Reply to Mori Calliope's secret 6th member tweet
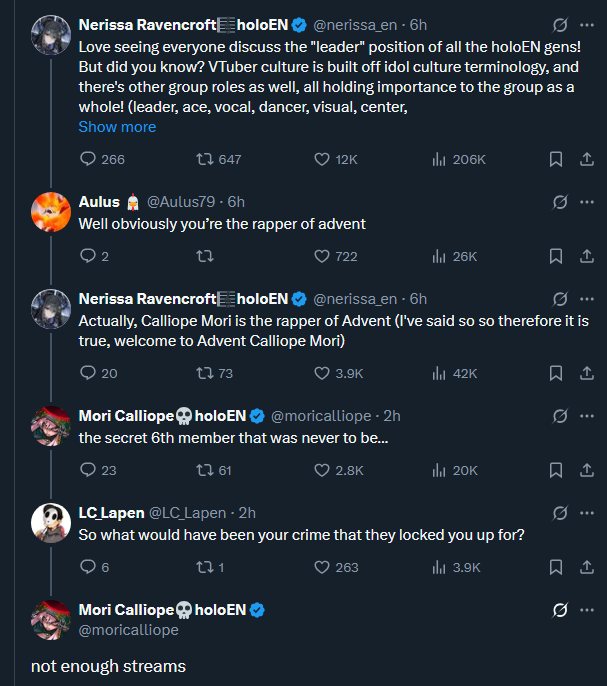This screenshot has height=686, width=607. [87, 470]
